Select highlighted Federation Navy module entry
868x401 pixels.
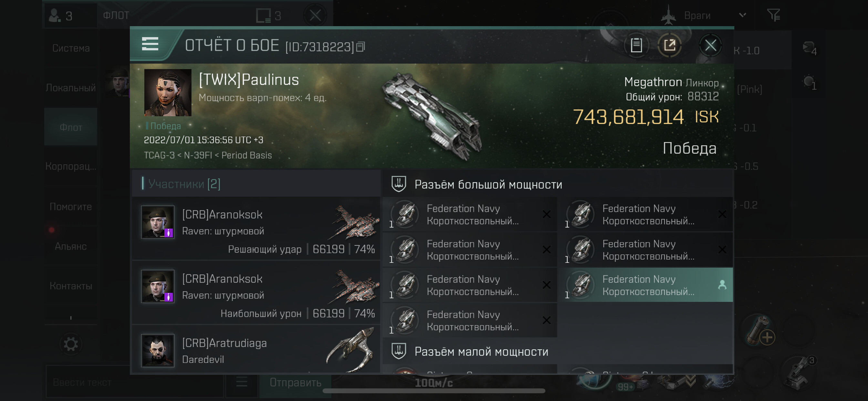pyautogui.click(x=646, y=285)
